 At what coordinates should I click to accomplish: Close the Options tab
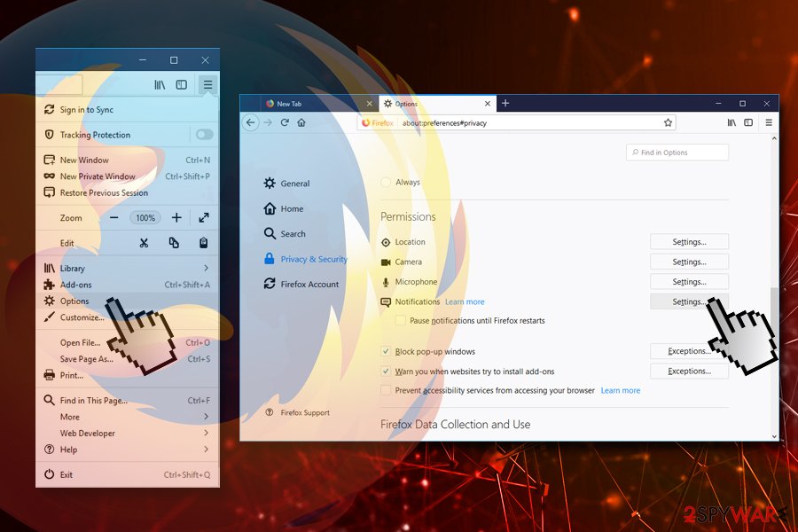click(x=487, y=104)
